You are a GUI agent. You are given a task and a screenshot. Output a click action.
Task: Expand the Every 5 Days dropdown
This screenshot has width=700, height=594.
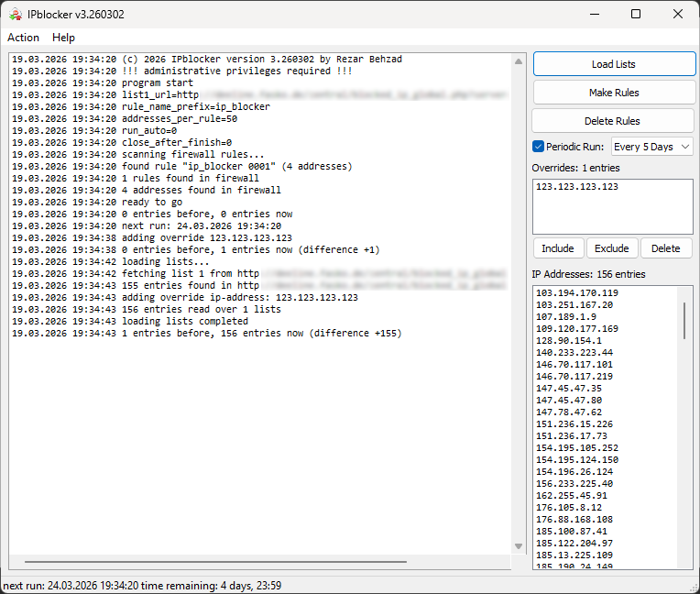[x=651, y=147]
